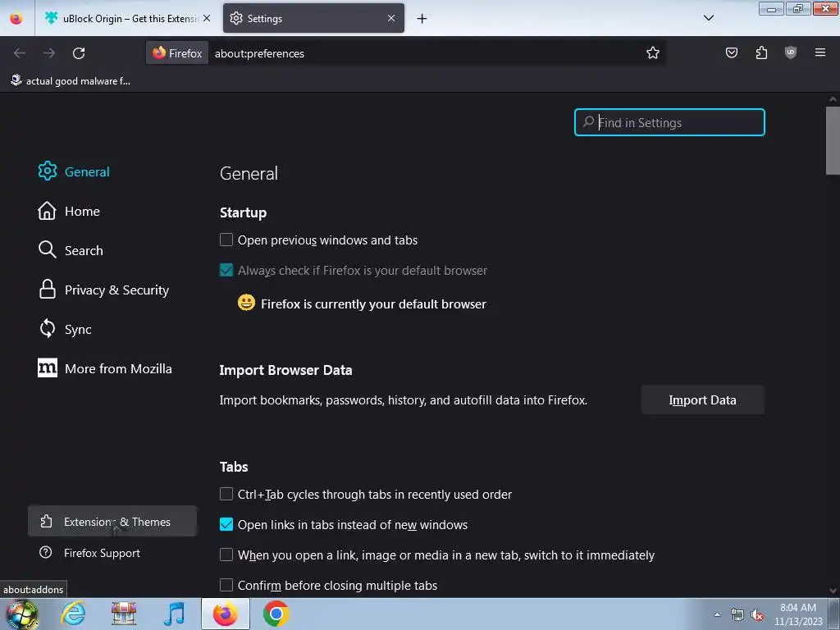Launch Internet Explorer from the taskbar
840x630 pixels.
coord(73,614)
